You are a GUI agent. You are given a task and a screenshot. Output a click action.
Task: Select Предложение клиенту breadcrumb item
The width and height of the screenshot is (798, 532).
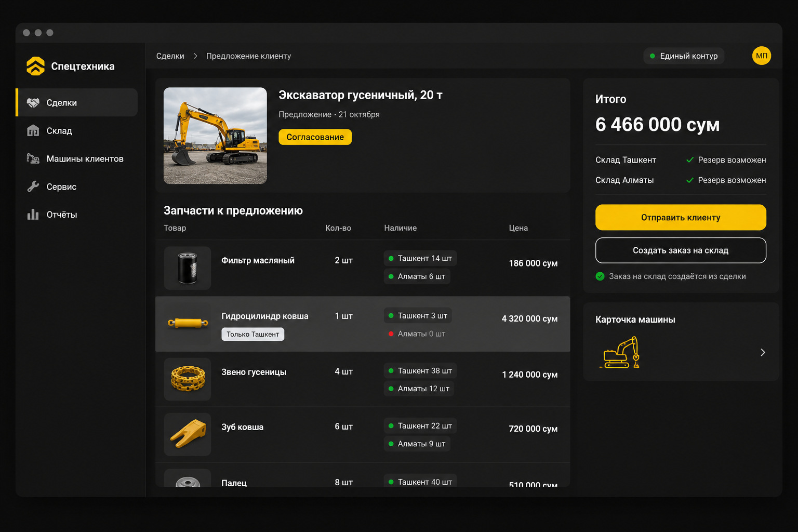pos(248,56)
